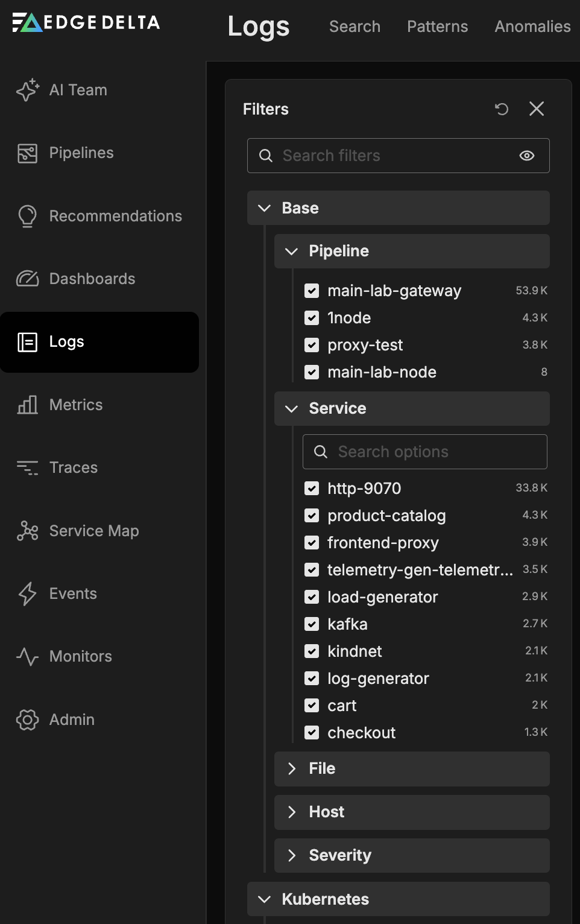Click the Search options field under Service
Image resolution: width=580 pixels, height=924 pixels.
click(x=424, y=451)
